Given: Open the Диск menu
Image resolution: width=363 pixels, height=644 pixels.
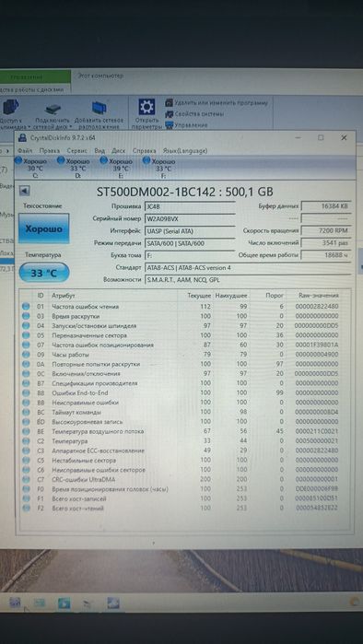Looking at the screenshot, I should click(119, 151).
